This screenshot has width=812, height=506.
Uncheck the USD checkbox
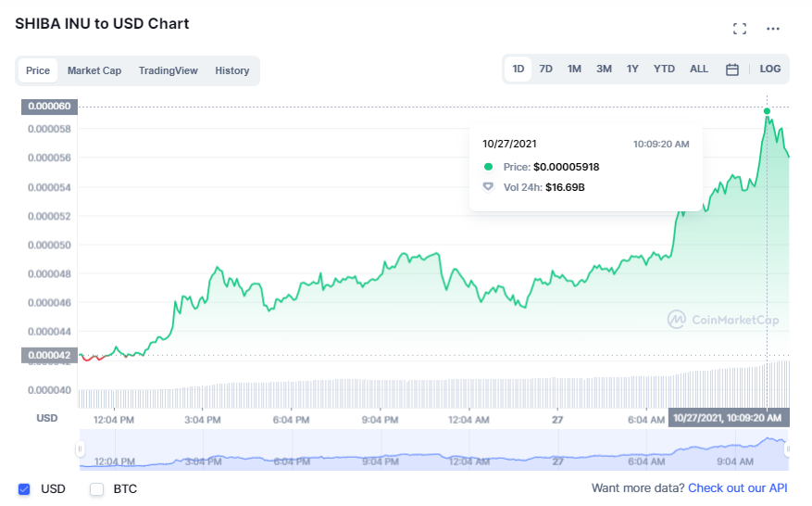click(24, 489)
